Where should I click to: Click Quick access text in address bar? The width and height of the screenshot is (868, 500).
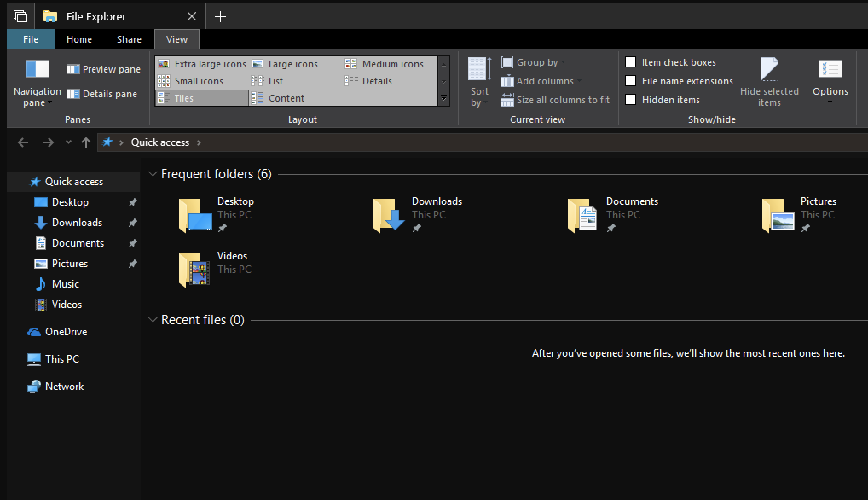coord(160,142)
